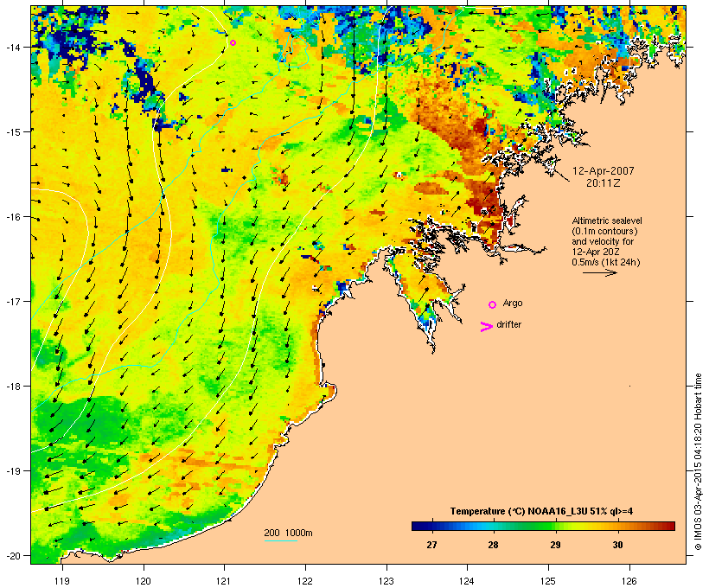Click the colorbar tick label '30'
709x588 pixels.
click(x=617, y=545)
